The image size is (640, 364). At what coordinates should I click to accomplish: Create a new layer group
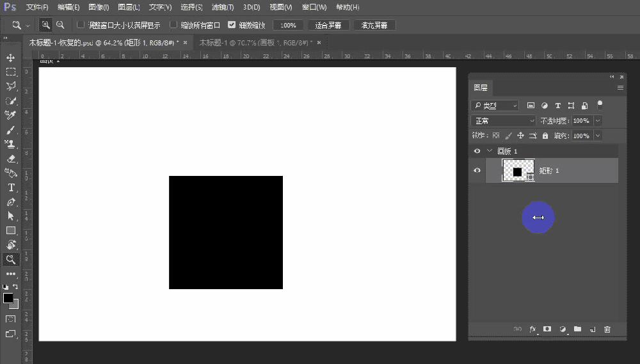tap(577, 329)
